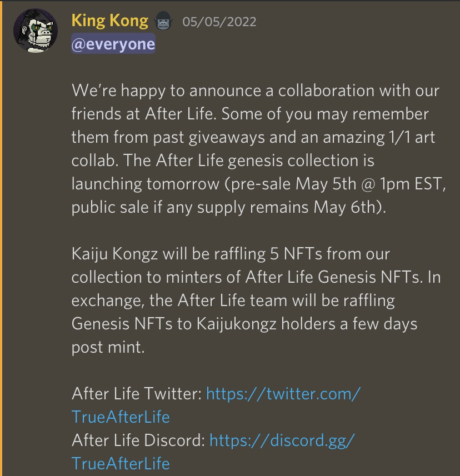The height and width of the screenshot is (476, 460).
Task: Click the 05/05/2022 timestamp
Action: click(x=218, y=21)
